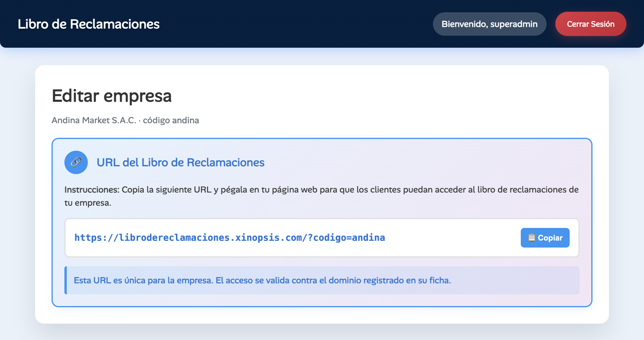Screen dimensions: 644x340
Task: Open the Libro de Reclamaciones header title
Action: point(89,24)
